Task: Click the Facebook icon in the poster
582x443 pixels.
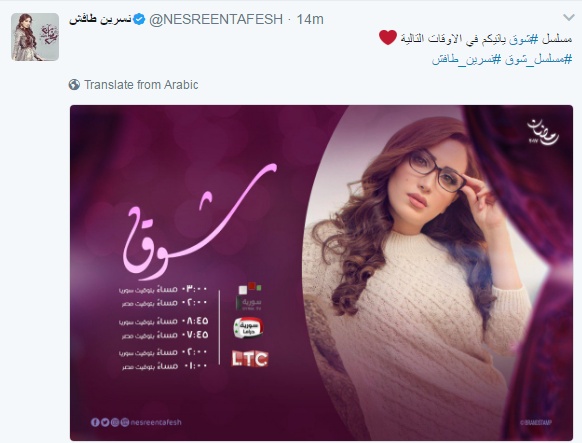Action: coord(95,422)
